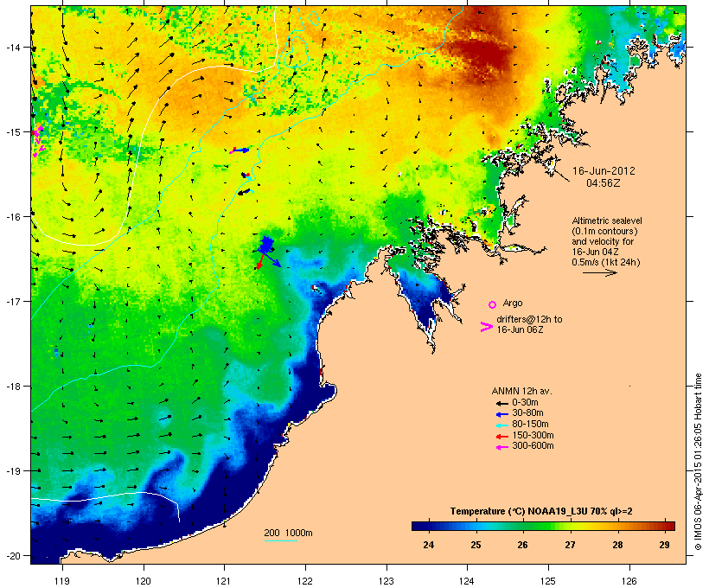Click the latitude axis label -18

pos(14,386)
